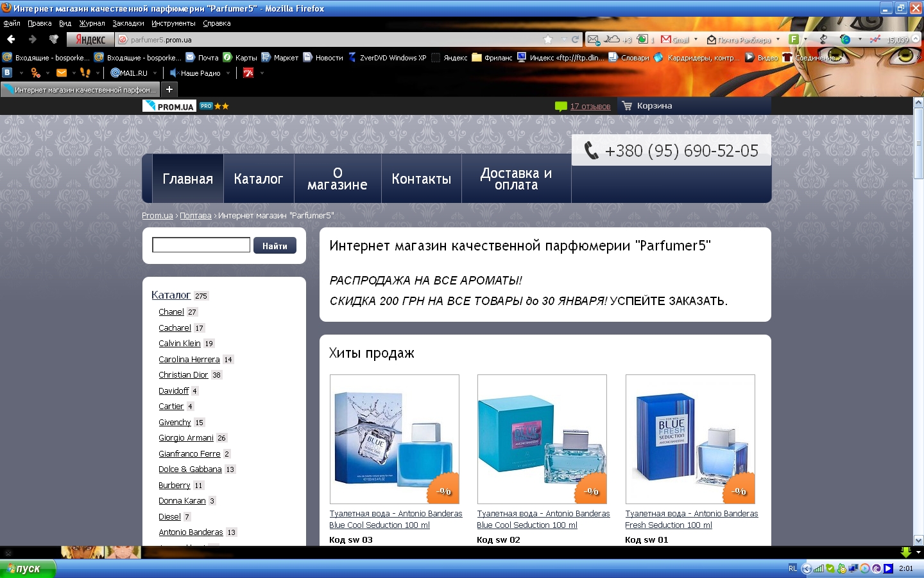
Task: Click the Найти search button
Action: pos(275,246)
